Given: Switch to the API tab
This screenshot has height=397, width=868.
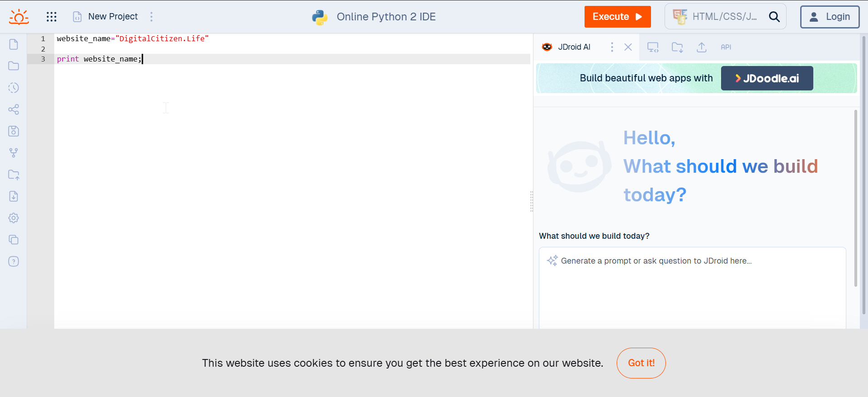Looking at the screenshot, I should point(726,47).
